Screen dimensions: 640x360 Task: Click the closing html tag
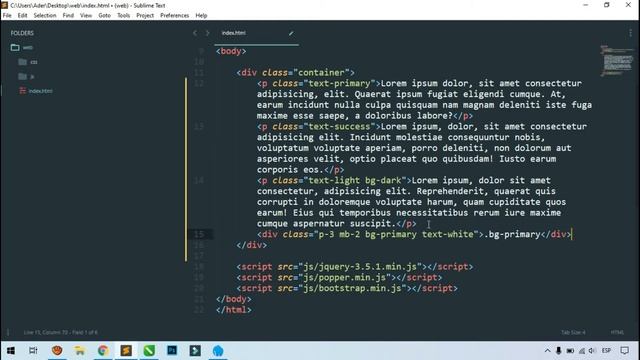233,310
